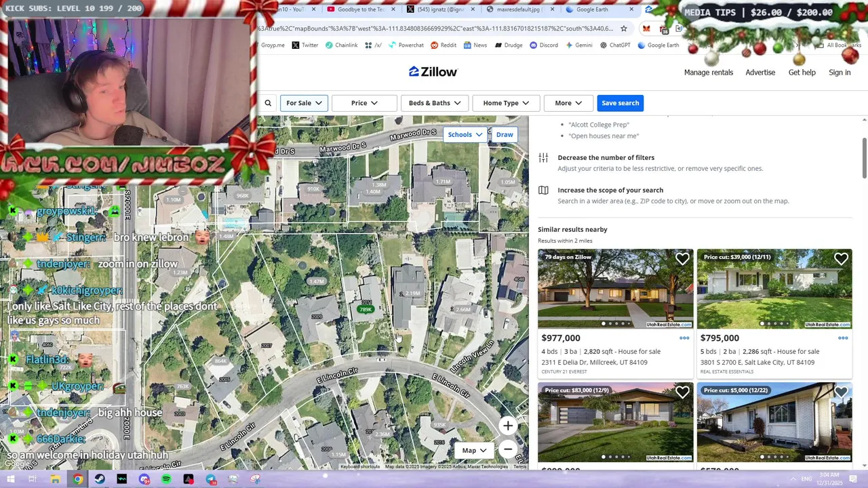Image resolution: width=868 pixels, height=488 pixels.
Task: Open 3801 S 2700 E listing address
Action: tap(757, 363)
